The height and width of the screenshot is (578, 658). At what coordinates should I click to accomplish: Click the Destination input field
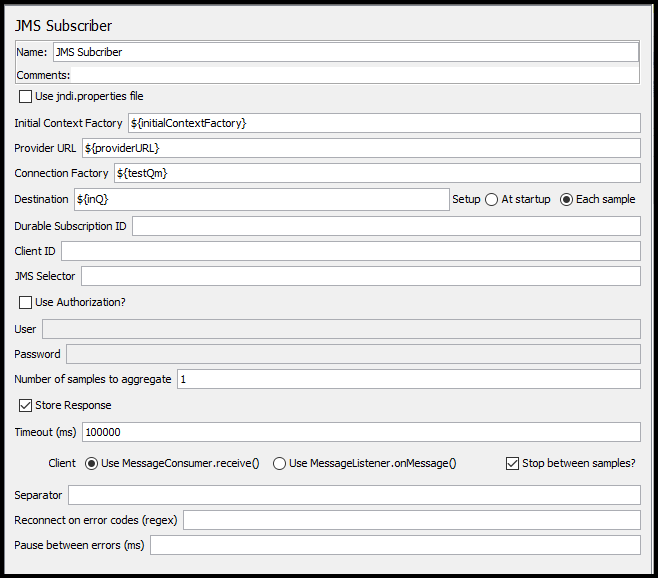261,200
